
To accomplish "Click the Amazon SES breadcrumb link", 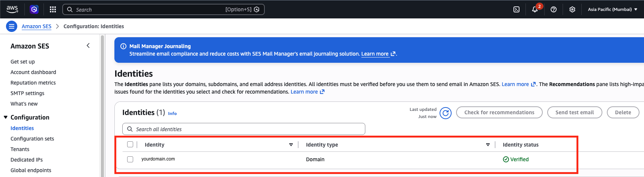I will pyautogui.click(x=36, y=26).
